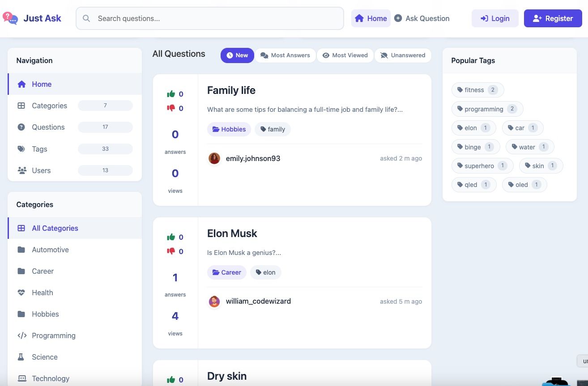Click the Health heartbeat icon

21,293
